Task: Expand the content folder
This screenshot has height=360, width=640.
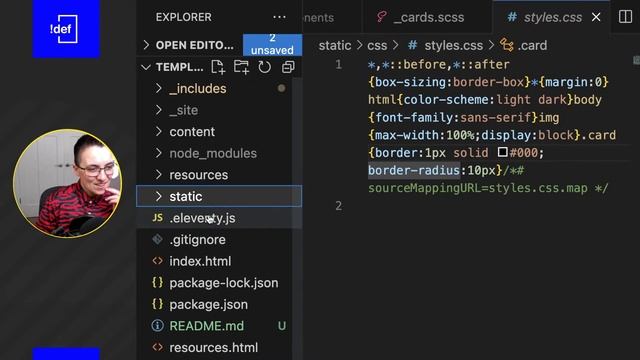Action: click(x=158, y=131)
